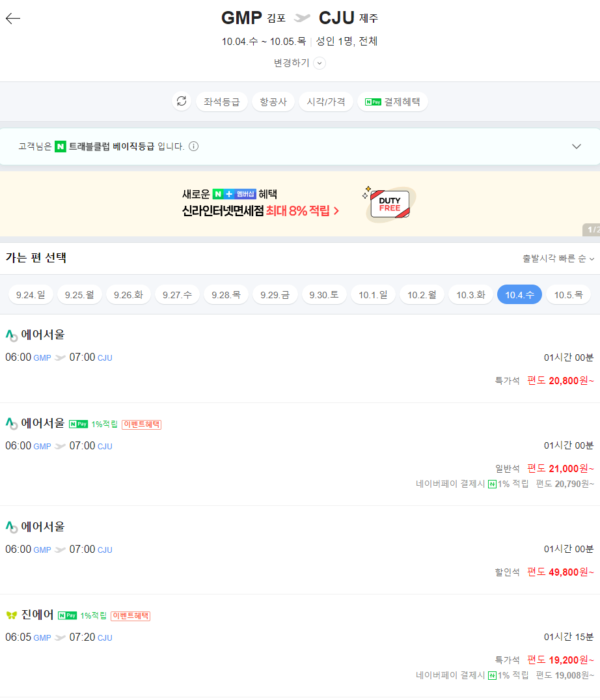Click 이벤트혜택 tag on 진에어 flight
The width and height of the screenshot is (600, 700).
130,615
